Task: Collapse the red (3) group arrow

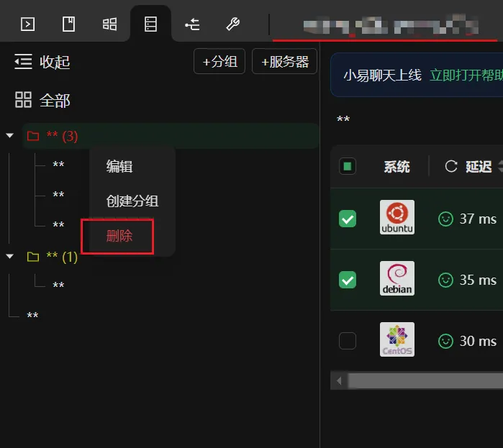Action: coord(10,136)
